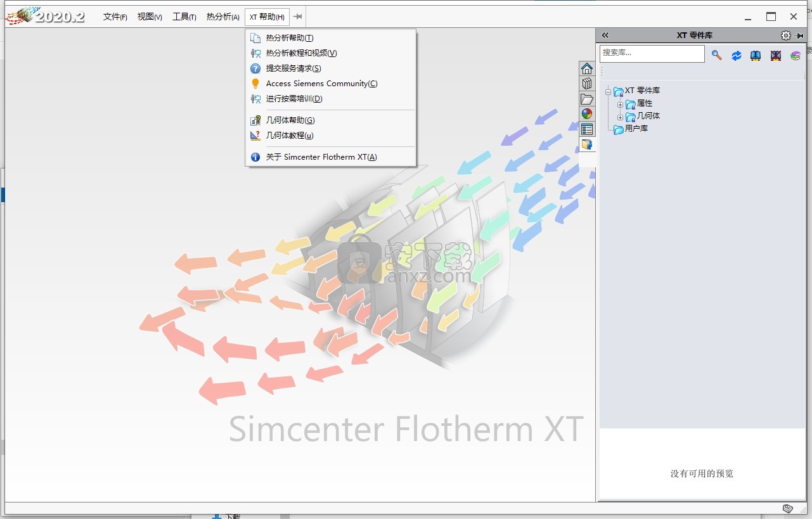Click the status bar tag icon
Screen dimensions: 812x519
coord(788,509)
